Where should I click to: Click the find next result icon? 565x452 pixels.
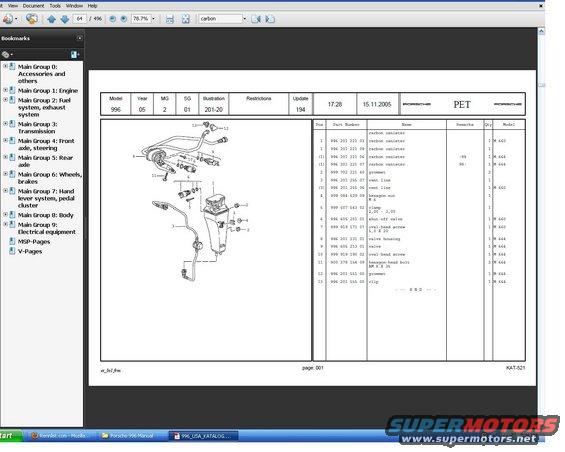[x=270, y=19]
